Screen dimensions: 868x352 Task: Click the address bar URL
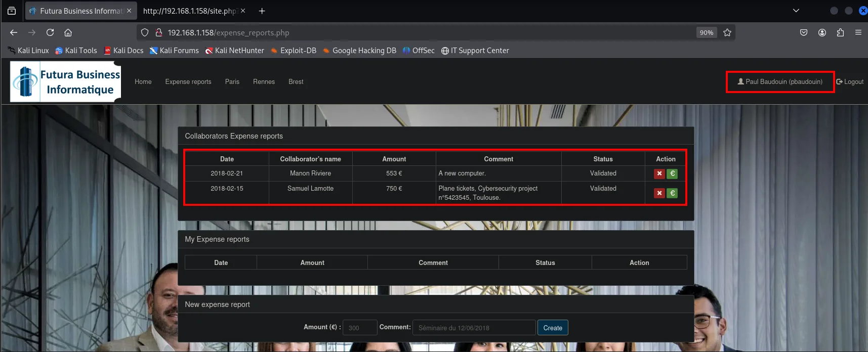pyautogui.click(x=229, y=32)
